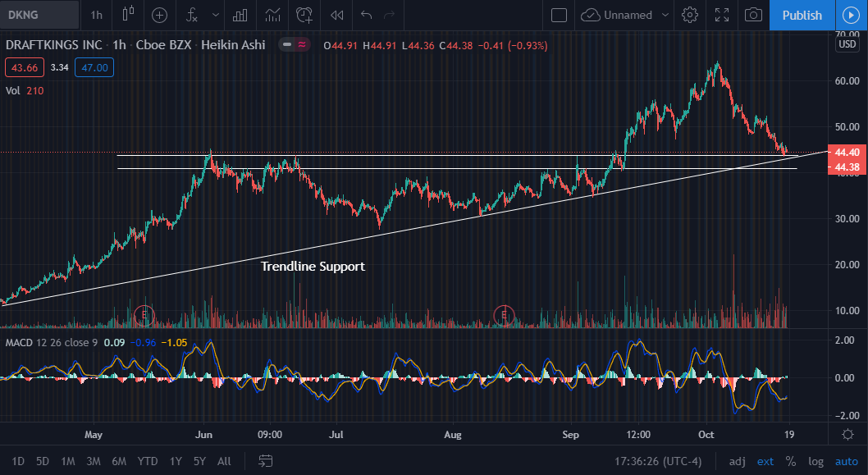Start bar replay with the rewind icon
This screenshot has height=475, width=868.
click(336, 15)
